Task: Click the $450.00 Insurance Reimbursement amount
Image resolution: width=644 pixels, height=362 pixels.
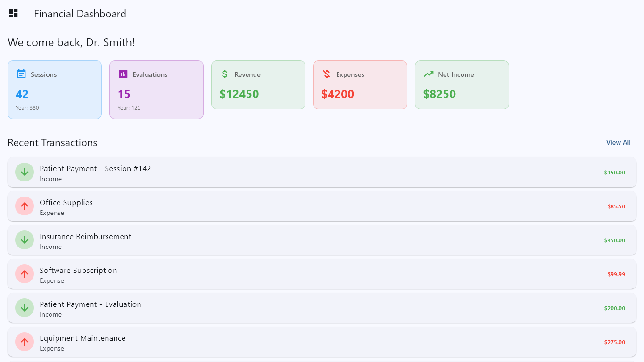Action: coord(615,240)
